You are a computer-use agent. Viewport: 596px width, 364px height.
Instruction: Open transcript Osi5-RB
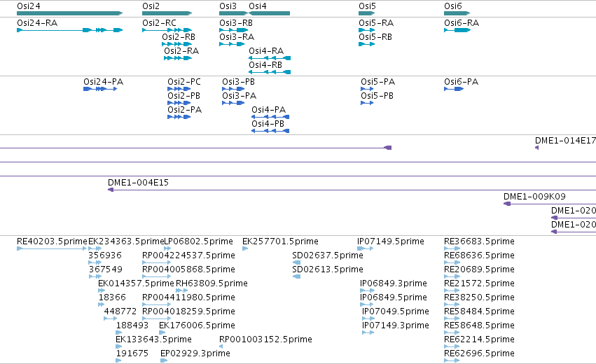tap(366, 44)
